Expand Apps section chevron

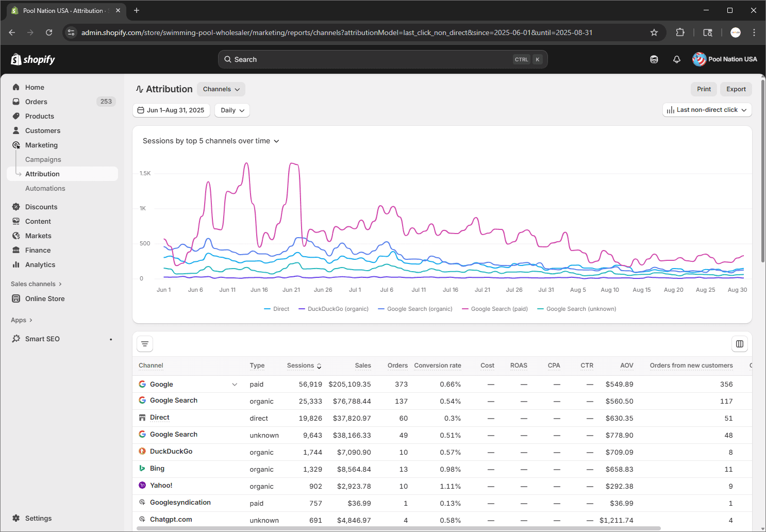pyautogui.click(x=31, y=320)
